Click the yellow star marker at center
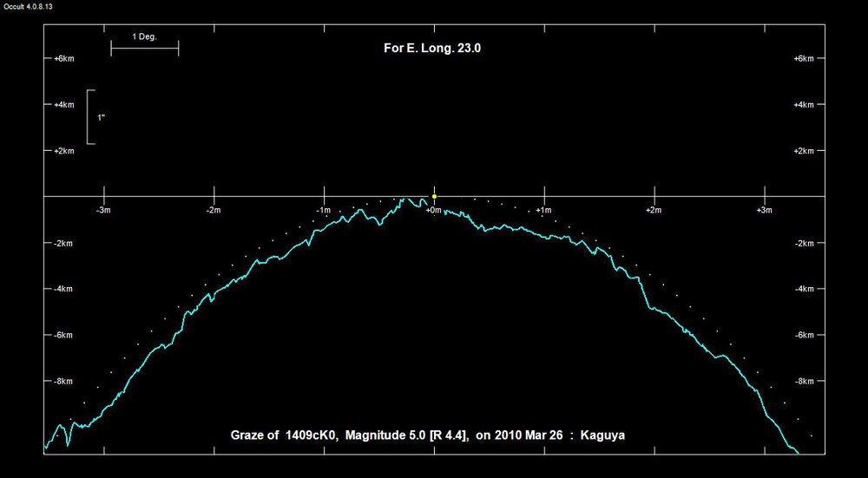This screenshot has width=868, height=478. [434, 197]
